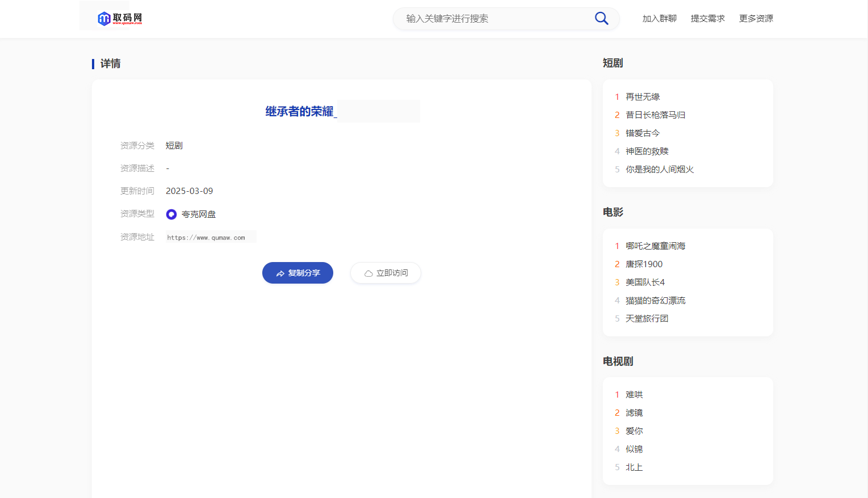This screenshot has width=868, height=498.
Task: Click the blue bar icon beside 详情
Action: click(x=94, y=64)
